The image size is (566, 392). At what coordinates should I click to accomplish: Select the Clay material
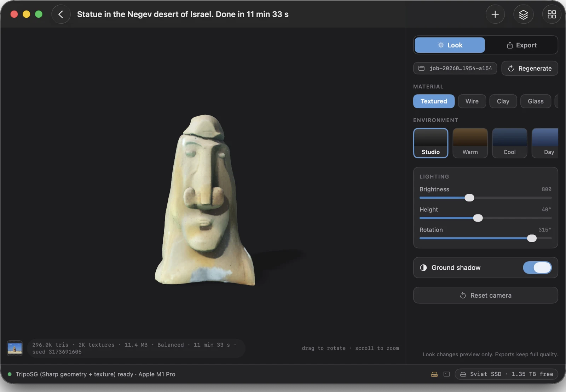503,101
